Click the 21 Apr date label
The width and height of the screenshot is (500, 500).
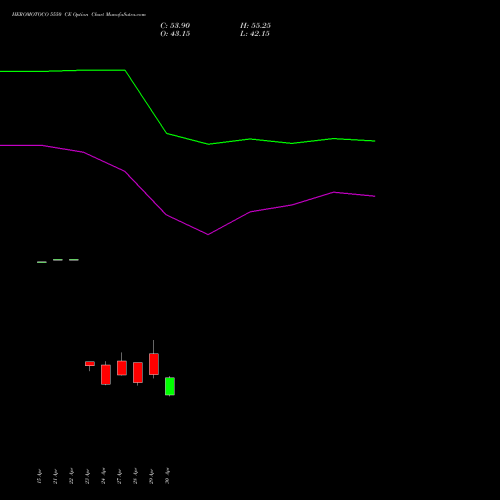tap(55, 476)
